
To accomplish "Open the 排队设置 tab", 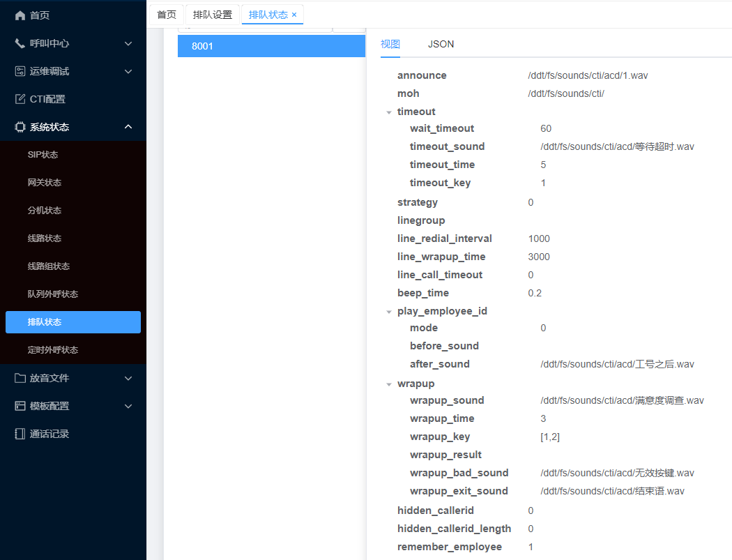I will [213, 15].
